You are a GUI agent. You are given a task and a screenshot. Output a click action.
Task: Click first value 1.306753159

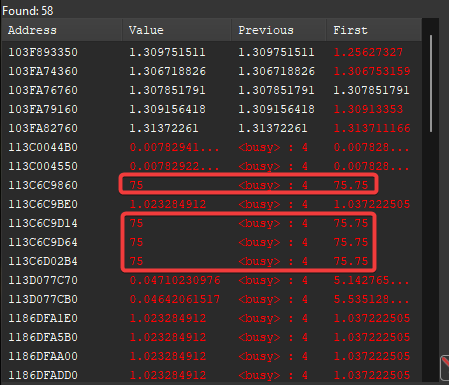[372, 71]
